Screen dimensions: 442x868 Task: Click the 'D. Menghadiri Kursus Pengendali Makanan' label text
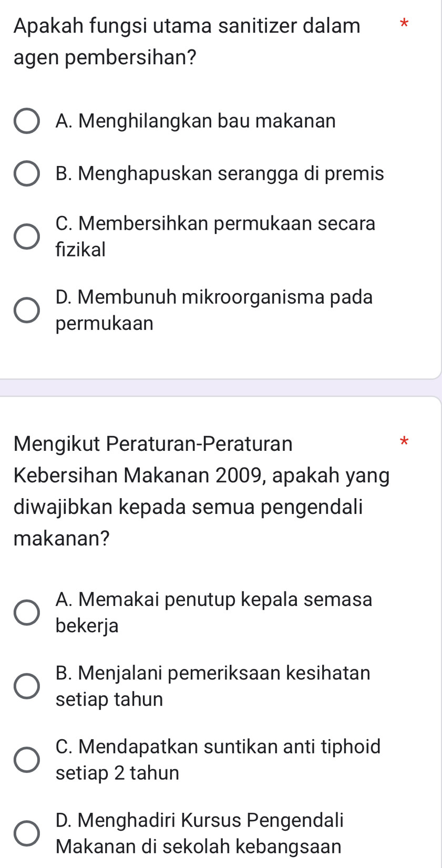(x=199, y=833)
